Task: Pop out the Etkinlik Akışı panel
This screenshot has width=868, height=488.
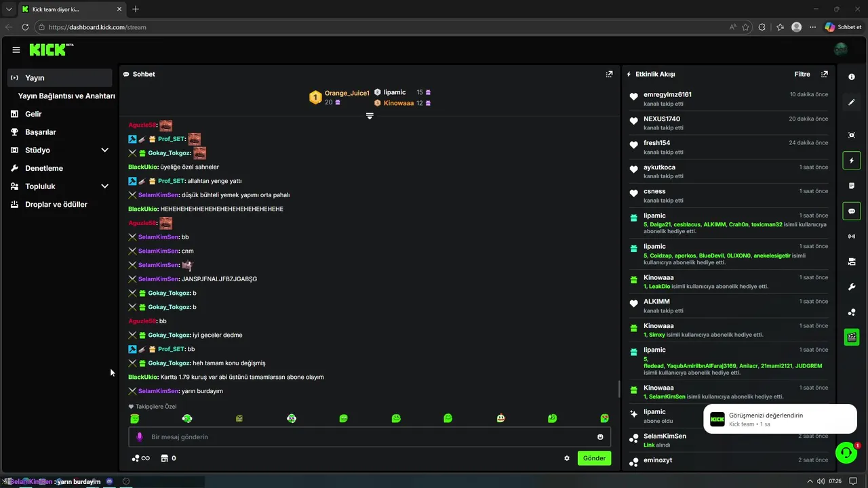Action: click(x=825, y=74)
